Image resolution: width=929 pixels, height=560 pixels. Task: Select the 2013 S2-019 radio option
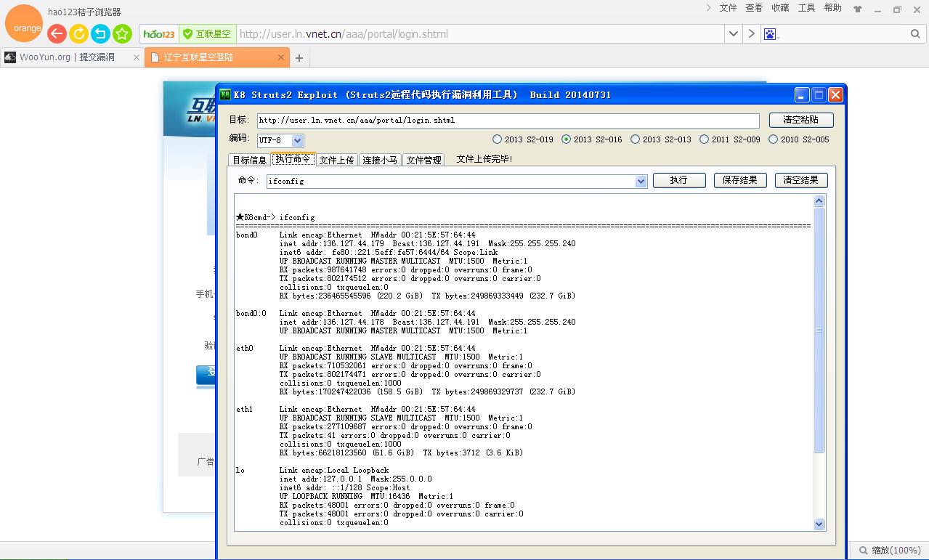click(522, 139)
